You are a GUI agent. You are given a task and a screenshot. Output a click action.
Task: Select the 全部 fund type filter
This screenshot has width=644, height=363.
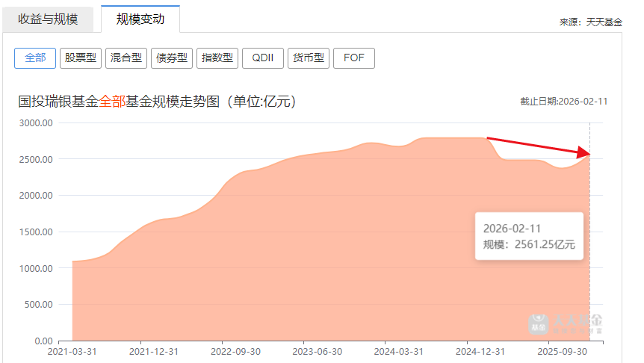coord(35,58)
